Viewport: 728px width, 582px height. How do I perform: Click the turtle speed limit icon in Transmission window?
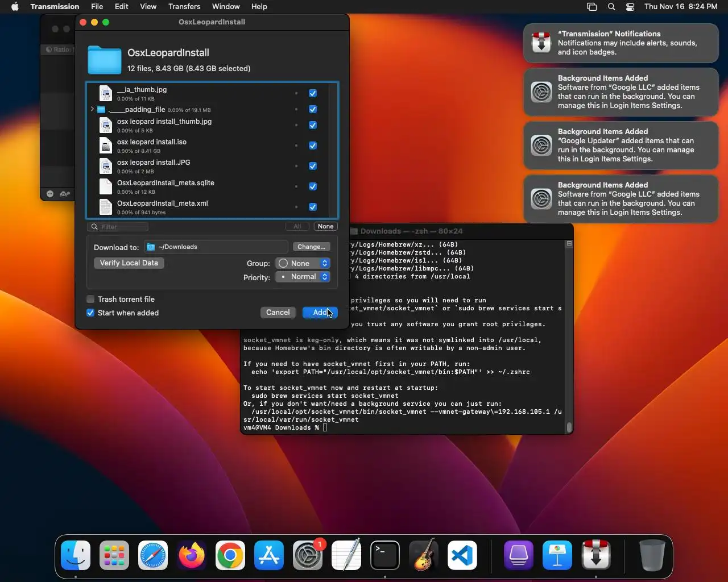point(65,194)
